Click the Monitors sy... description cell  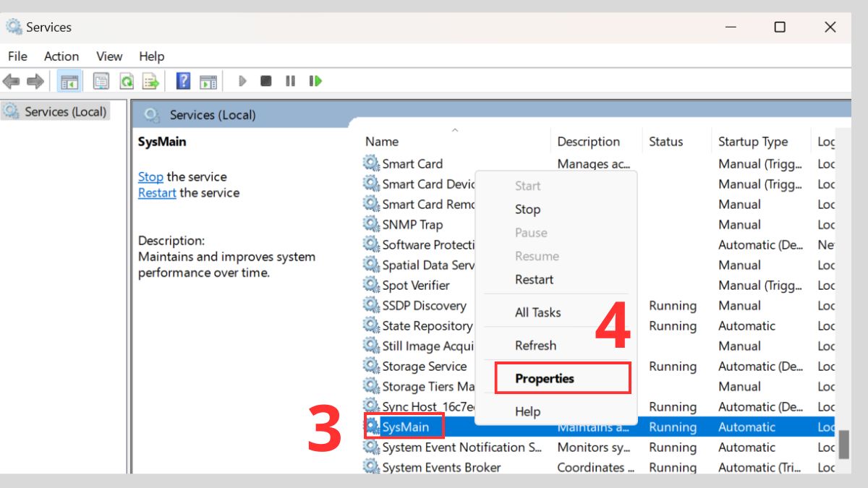[x=593, y=447]
